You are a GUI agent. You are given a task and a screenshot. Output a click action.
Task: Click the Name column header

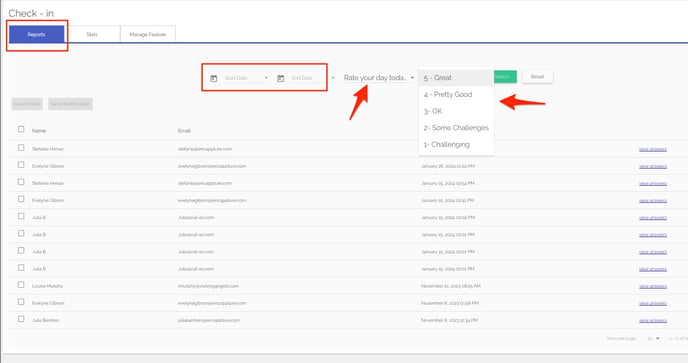pos(39,131)
